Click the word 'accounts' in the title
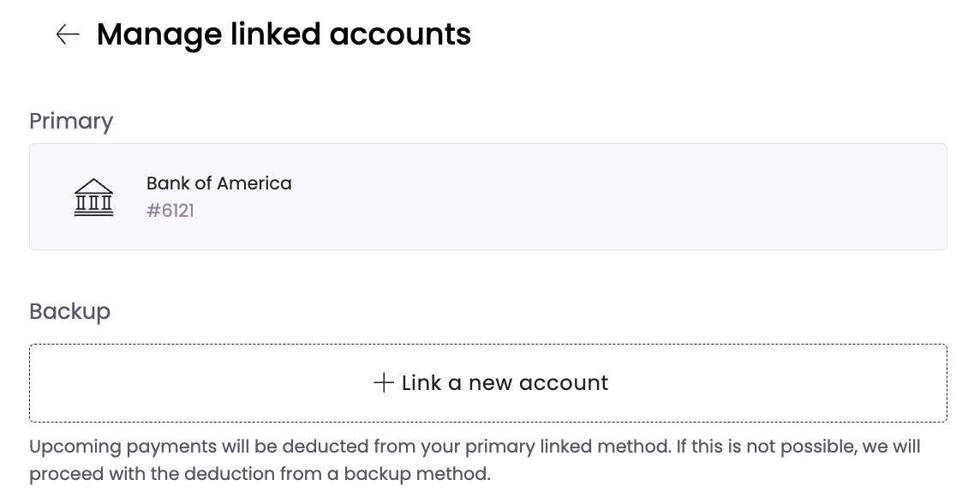Screen dimensions: 980x504 coord(400,36)
